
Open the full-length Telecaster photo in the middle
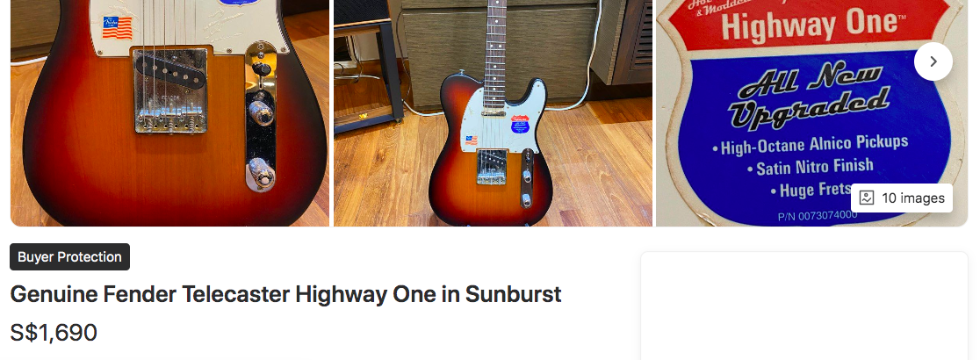click(493, 113)
